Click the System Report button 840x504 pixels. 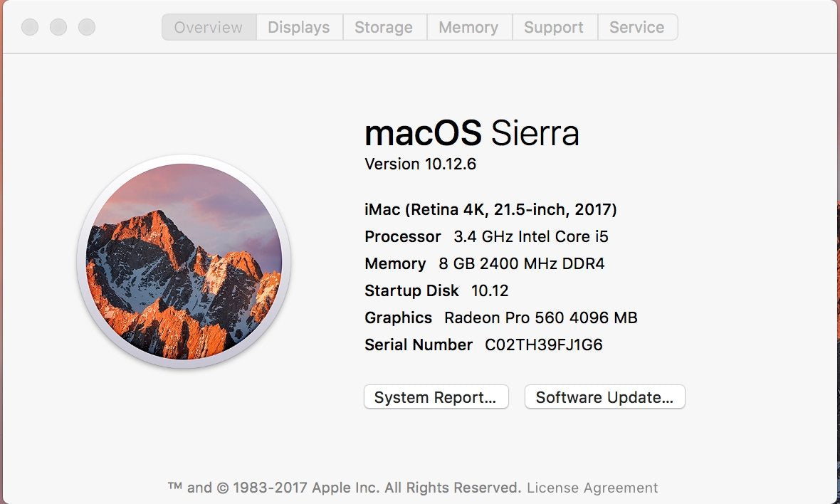(436, 397)
